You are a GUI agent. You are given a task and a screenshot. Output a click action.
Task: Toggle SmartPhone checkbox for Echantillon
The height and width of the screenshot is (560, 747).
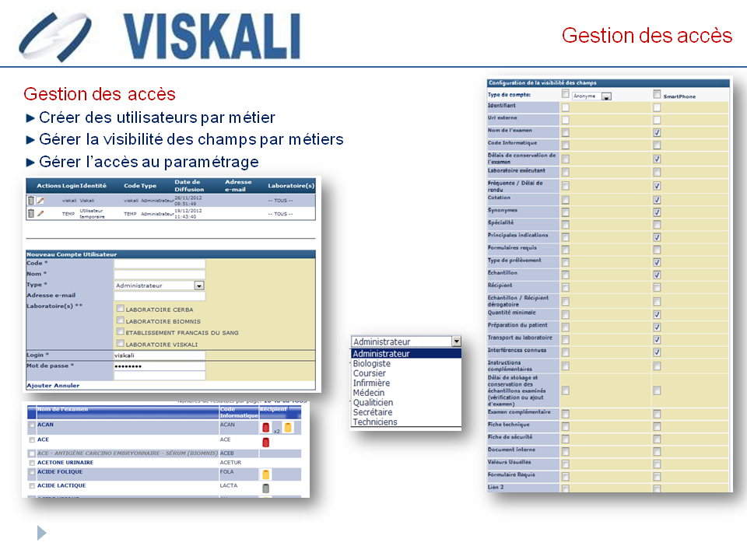(x=657, y=275)
